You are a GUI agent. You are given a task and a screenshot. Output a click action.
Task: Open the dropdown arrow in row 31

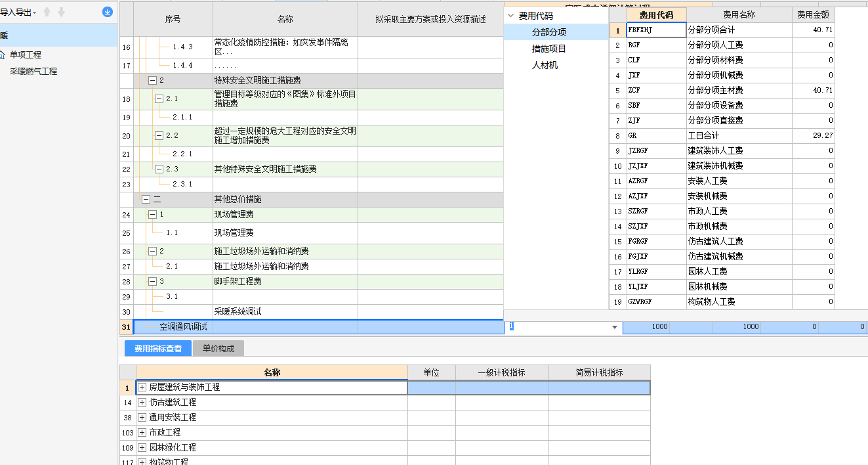tap(615, 327)
